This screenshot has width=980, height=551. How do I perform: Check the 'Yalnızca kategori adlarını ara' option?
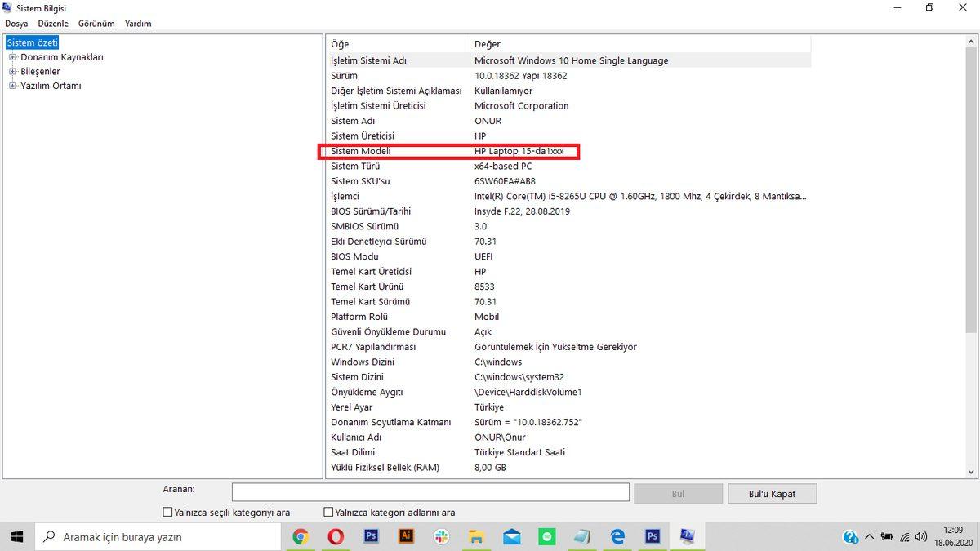pos(327,512)
